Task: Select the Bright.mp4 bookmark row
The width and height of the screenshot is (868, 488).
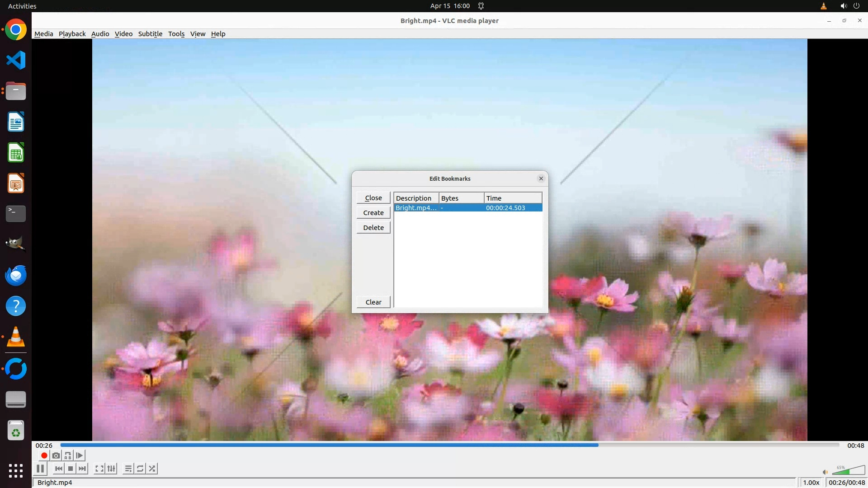Action: click(x=467, y=208)
